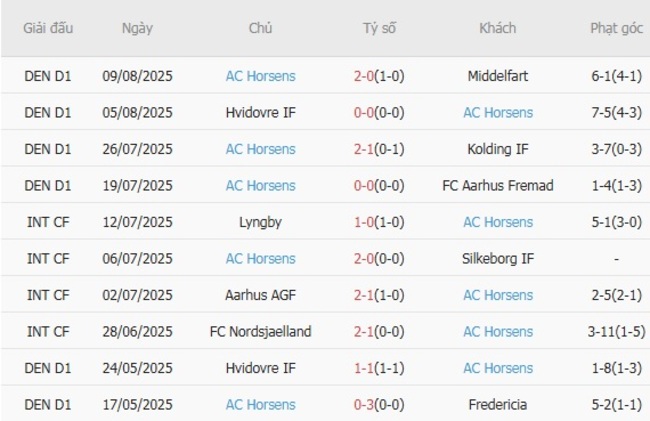
Task: Click the "Ngày" column header
Action: [x=137, y=28]
